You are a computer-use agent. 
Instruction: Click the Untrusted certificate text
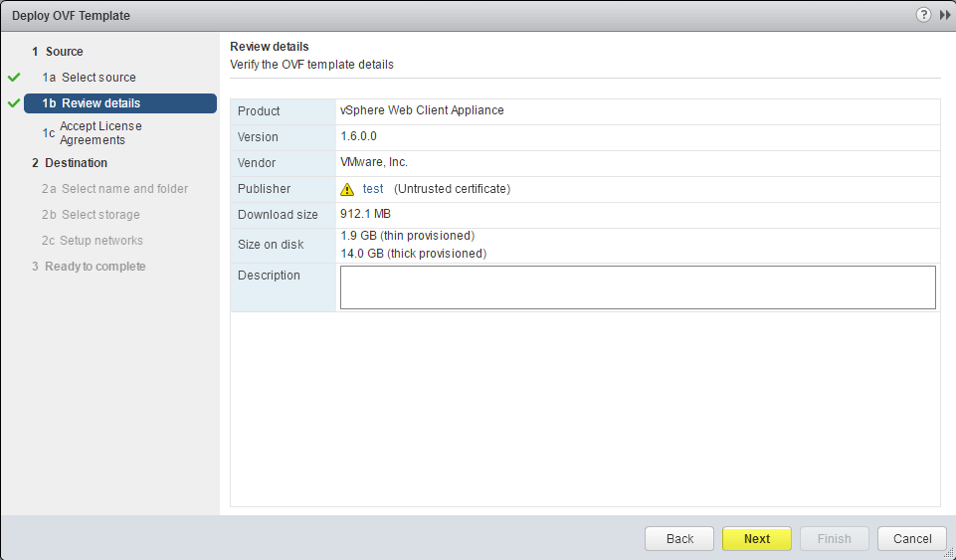coord(453,189)
